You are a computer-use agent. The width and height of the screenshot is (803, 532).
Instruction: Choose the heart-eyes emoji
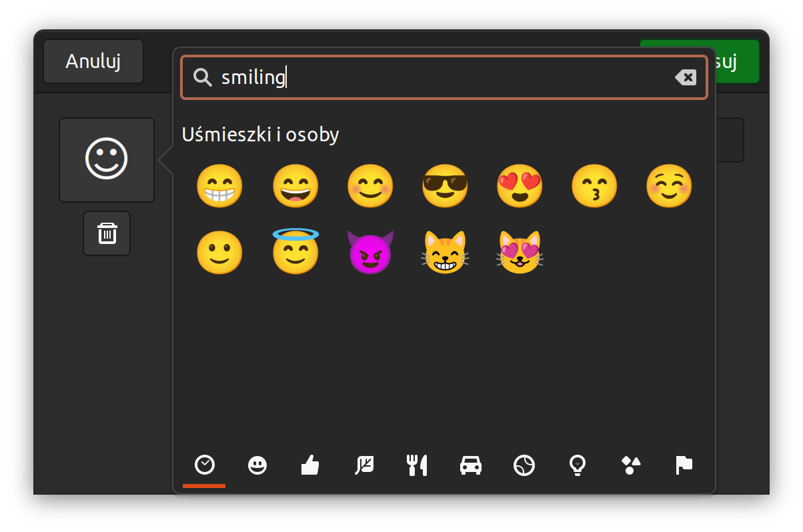[x=520, y=186]
